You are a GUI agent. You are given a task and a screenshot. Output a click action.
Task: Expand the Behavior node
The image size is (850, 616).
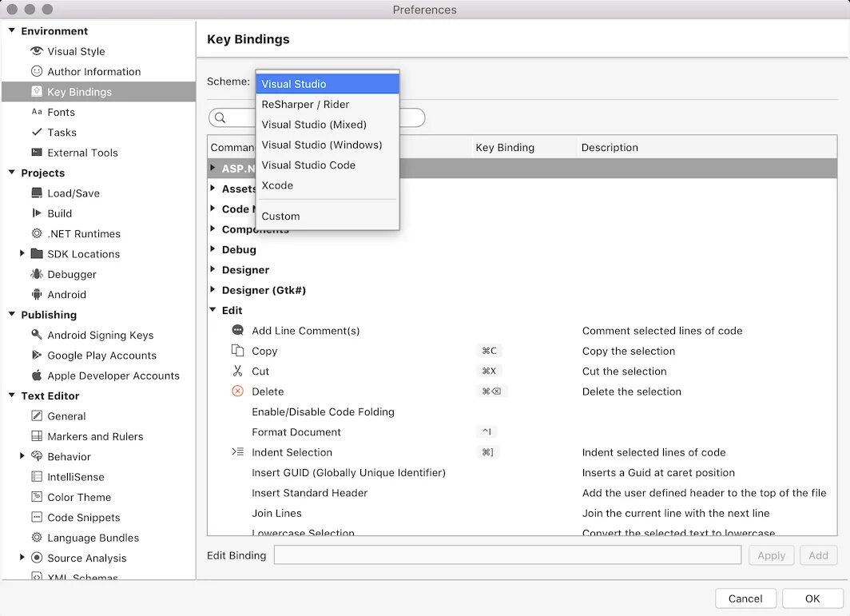tap(22, 456)
